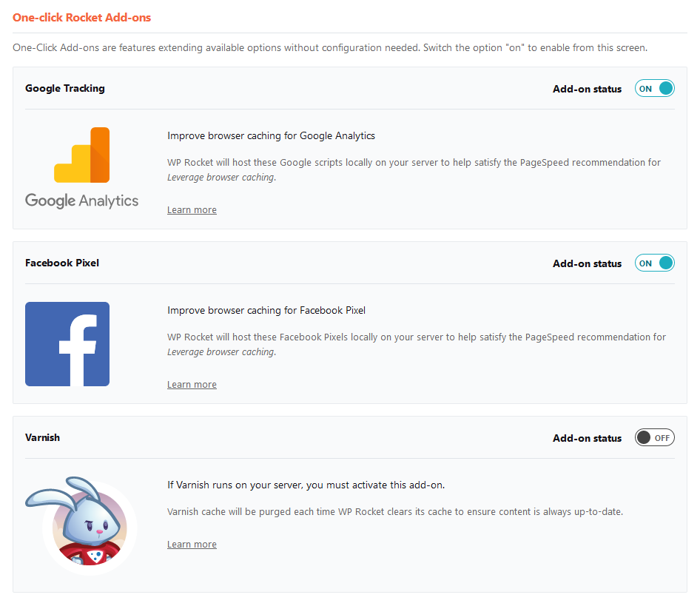Click the Varnish panel title
700x606 pixels.
[x=42, y=437]
